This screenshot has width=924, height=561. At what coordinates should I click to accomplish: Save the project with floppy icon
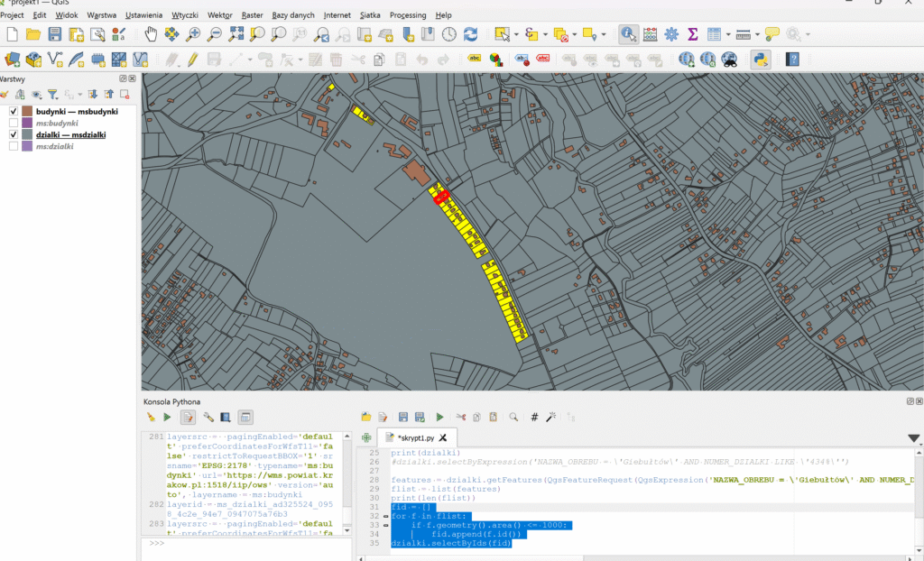tap(54, 34)
